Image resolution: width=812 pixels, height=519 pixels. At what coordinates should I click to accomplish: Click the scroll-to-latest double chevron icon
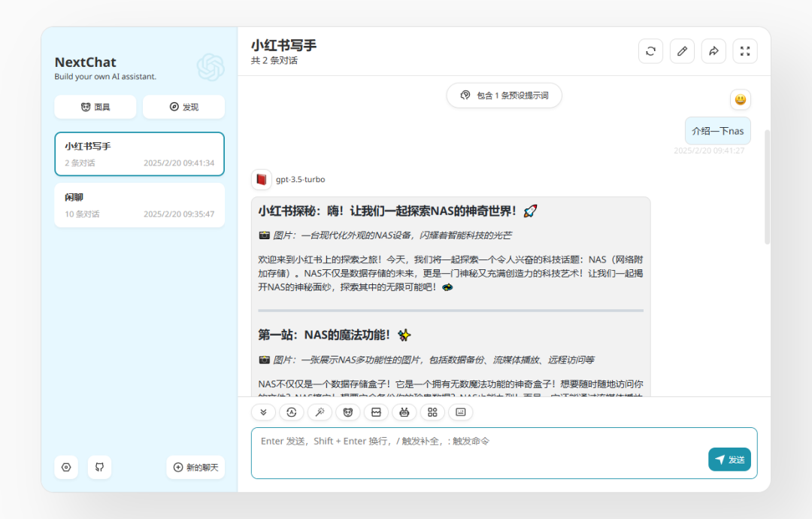coord(263,412)
